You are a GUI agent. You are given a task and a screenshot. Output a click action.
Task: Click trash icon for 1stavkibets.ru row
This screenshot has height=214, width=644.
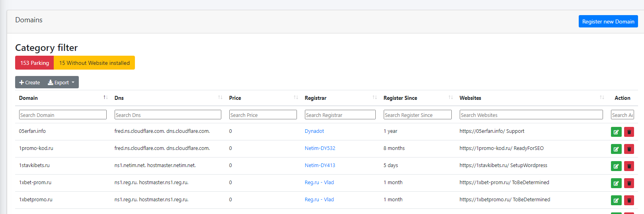tap(629, 166)
